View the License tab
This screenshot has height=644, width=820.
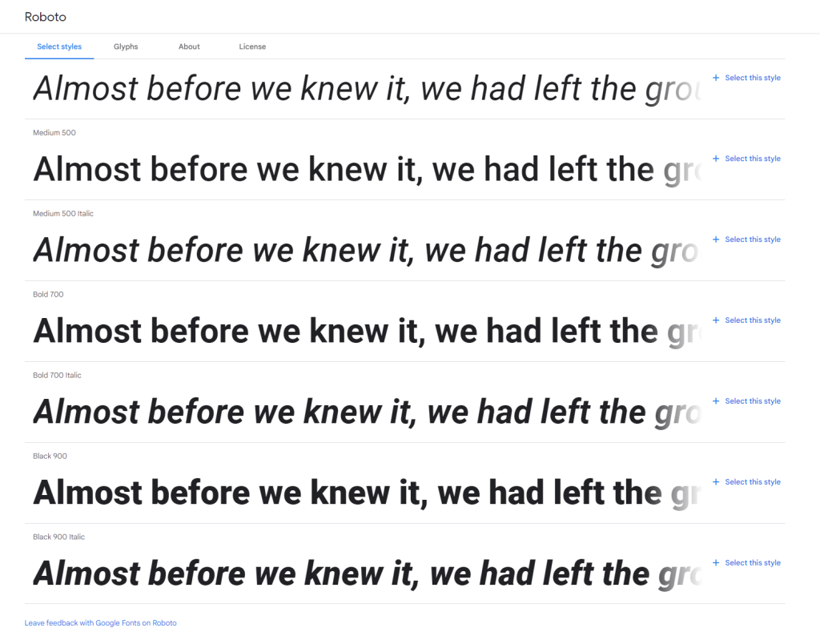[252, 46]
